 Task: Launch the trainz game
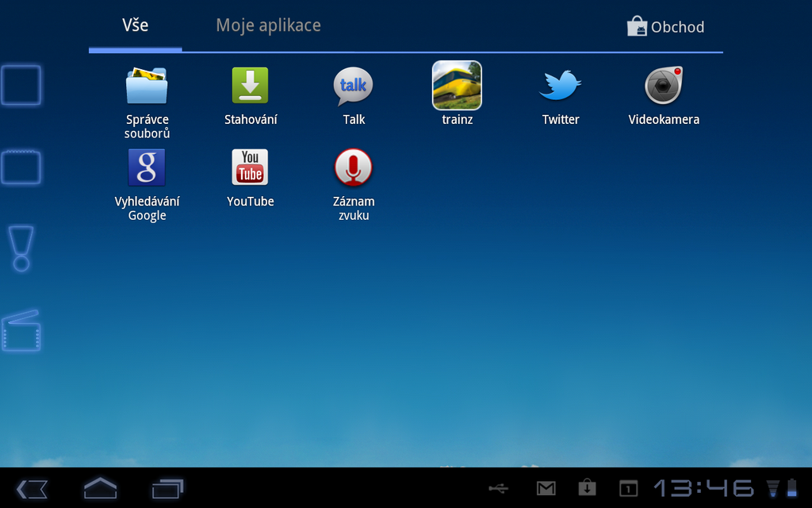tap(457, 85)
